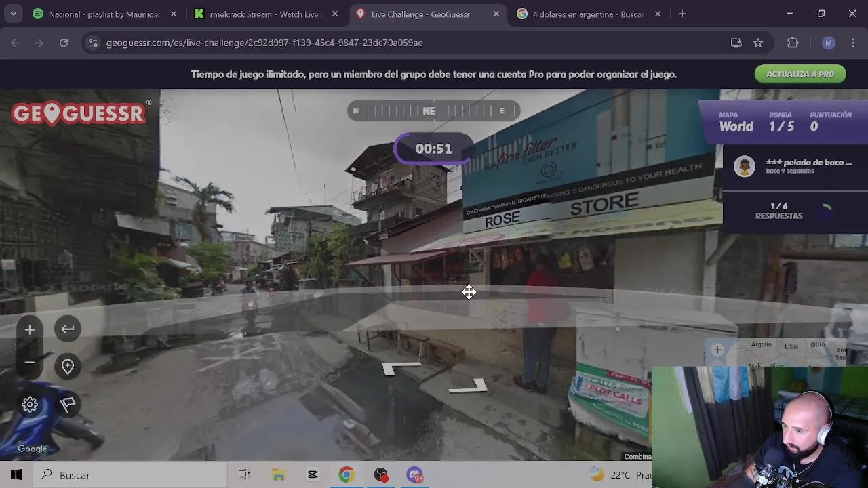Open GeoGuessr settings gear
The image size is (868, 488).
click(30, 405)
